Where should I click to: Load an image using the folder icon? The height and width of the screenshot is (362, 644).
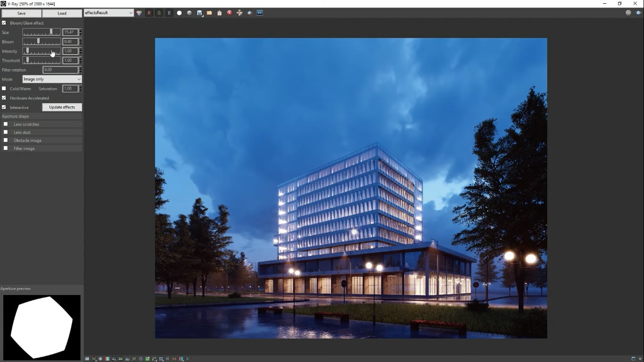point(209,13)
